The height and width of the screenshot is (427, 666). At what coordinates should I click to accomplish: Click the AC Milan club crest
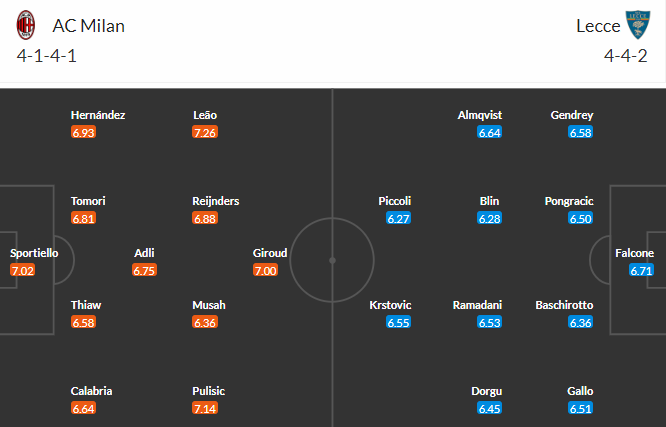(x=28, y=23)
